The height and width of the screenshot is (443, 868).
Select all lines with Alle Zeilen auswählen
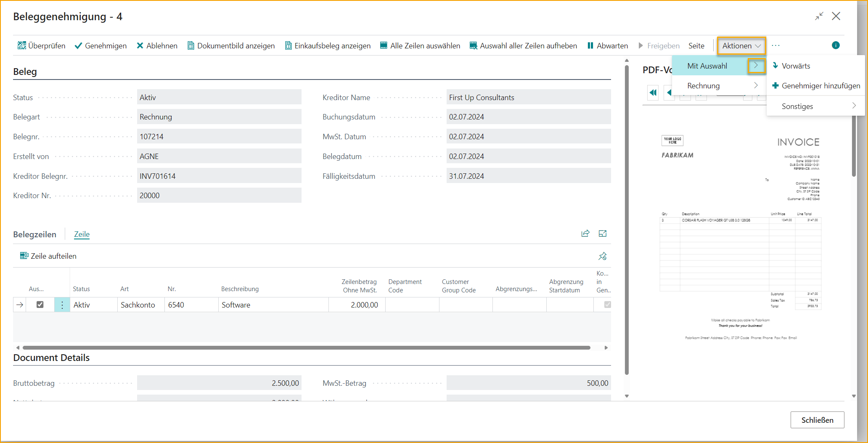420,45
